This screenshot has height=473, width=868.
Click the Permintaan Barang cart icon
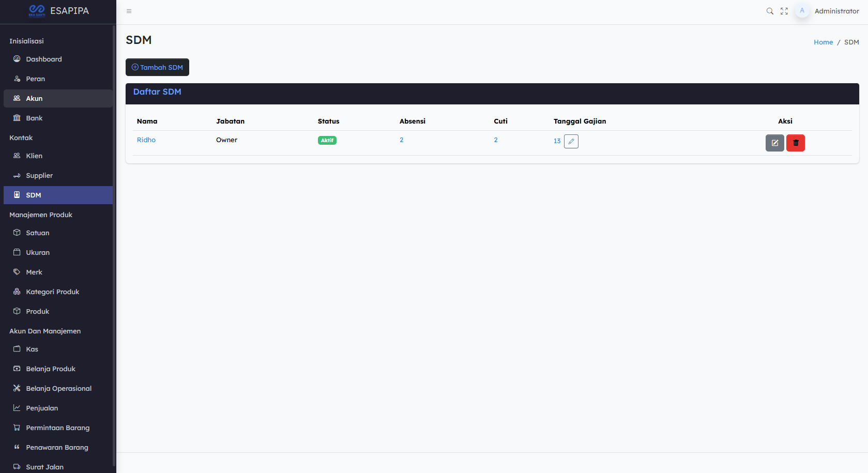pos(17,428)
